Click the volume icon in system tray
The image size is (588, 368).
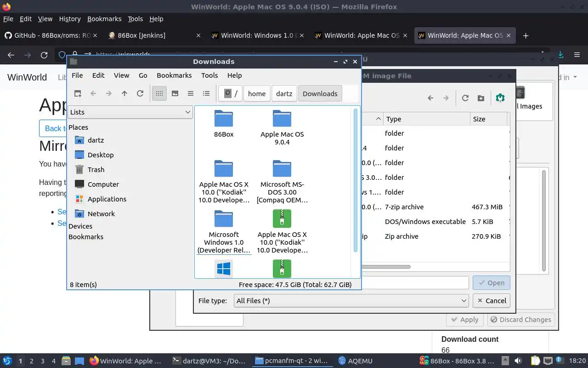point(518,361)
